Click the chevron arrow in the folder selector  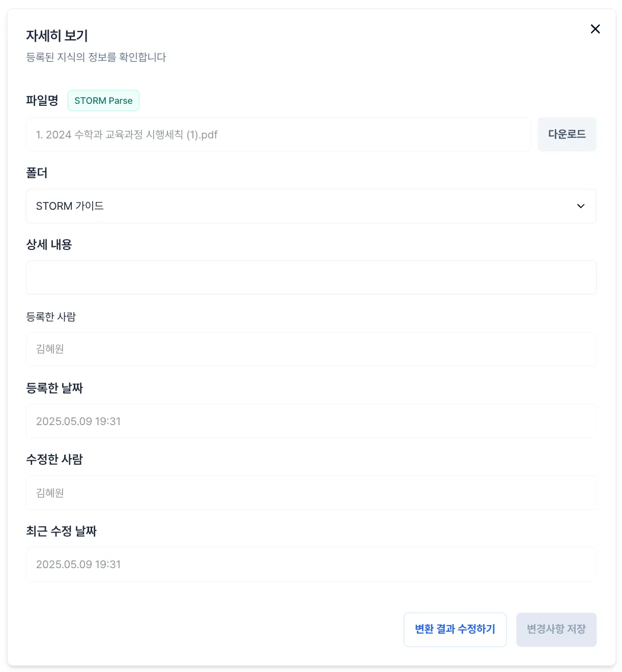581,206
